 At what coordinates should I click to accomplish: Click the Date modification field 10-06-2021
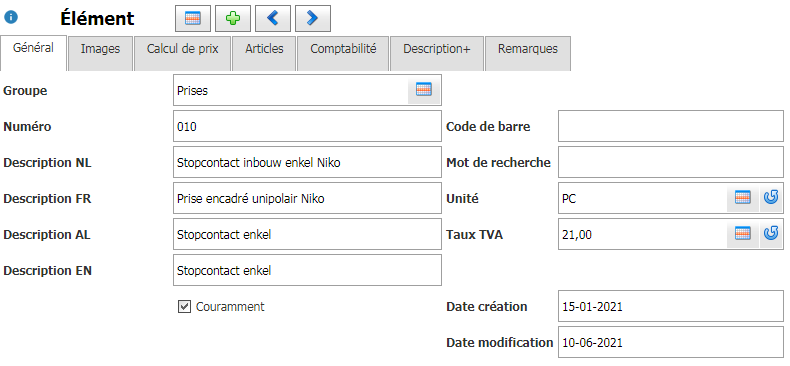[x=671, y=342]
